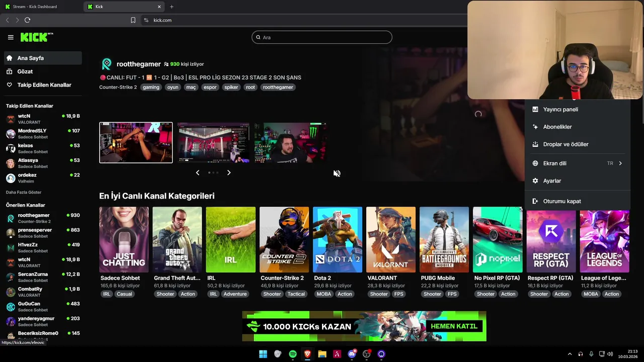Click the gaming tag

point(151,87)
